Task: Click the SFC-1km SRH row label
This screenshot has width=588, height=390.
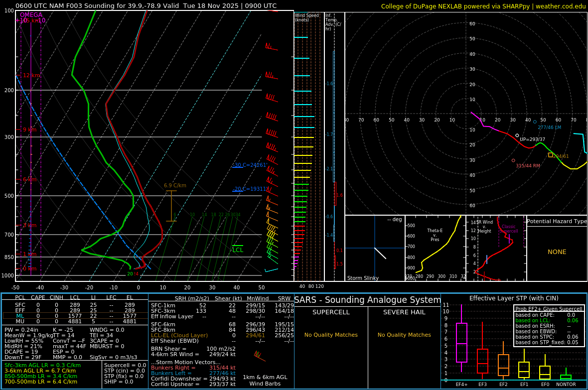Action: pos(163,306)
